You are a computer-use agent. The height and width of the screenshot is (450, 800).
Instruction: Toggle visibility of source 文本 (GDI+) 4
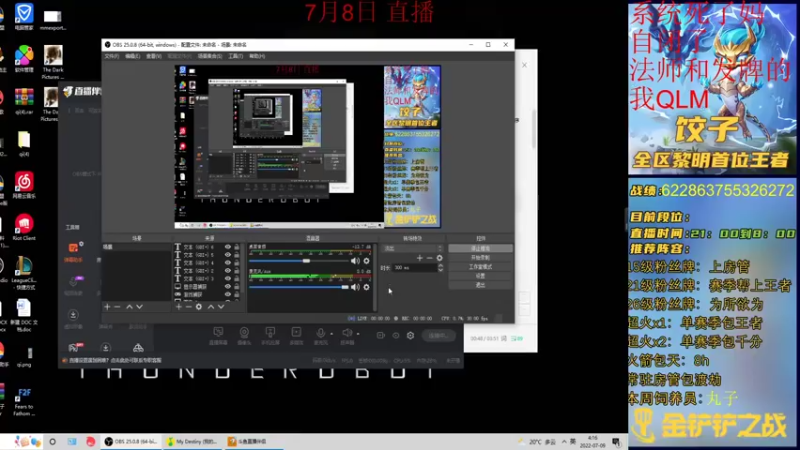tap(228, 263)
